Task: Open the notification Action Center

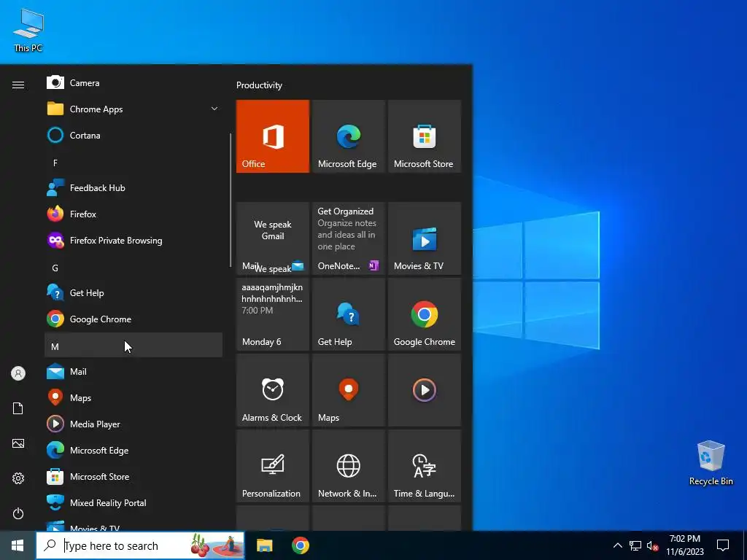Action: tap(723, 545)
